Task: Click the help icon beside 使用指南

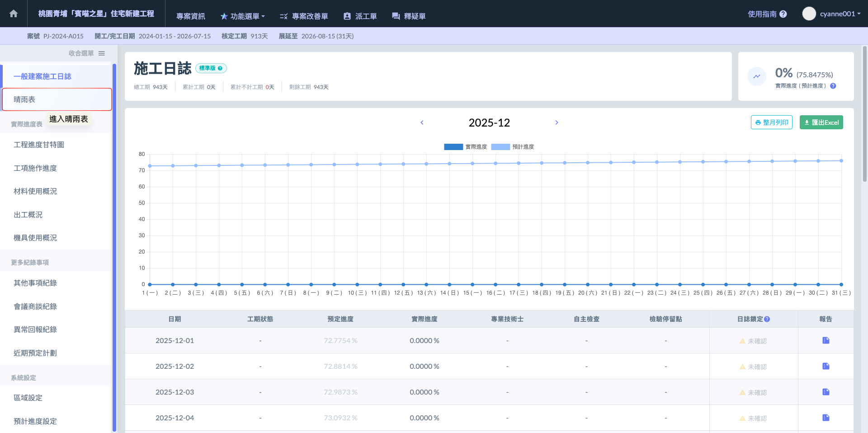Action: (x=783, y=14)
